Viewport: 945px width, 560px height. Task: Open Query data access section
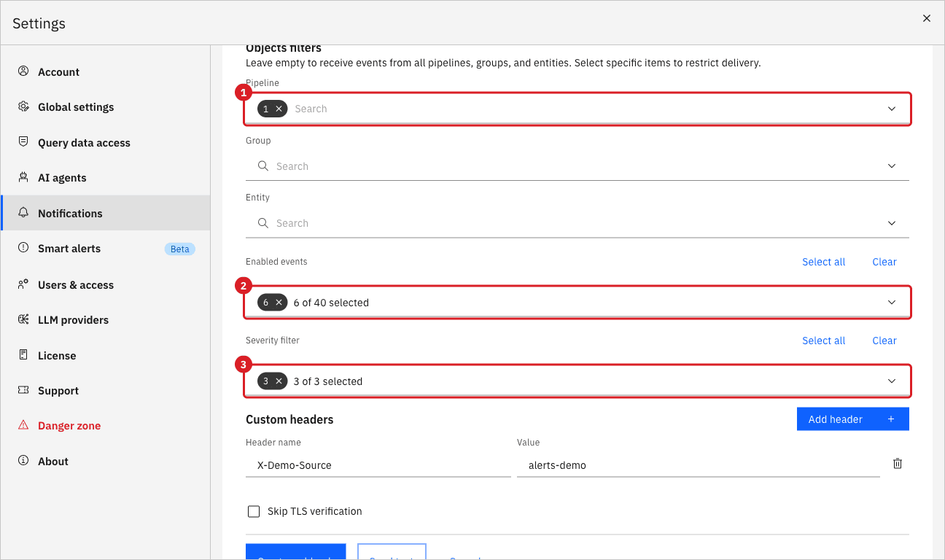(106, 142)
